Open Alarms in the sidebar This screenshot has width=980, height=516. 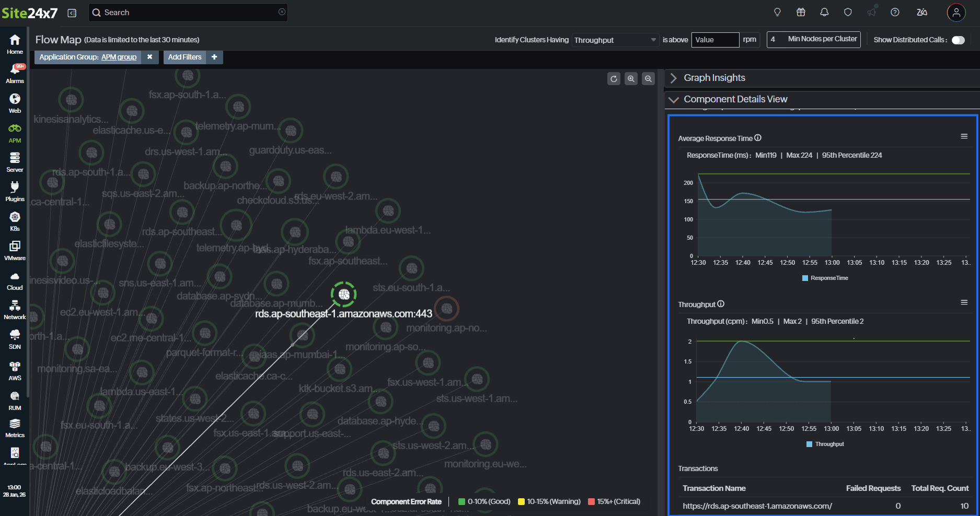click(15, 74)
